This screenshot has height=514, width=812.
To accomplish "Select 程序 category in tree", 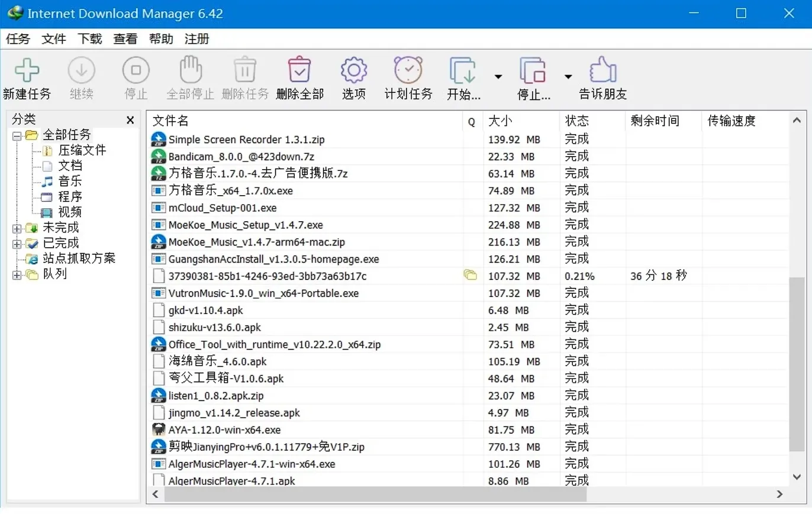I will point(70,196).
